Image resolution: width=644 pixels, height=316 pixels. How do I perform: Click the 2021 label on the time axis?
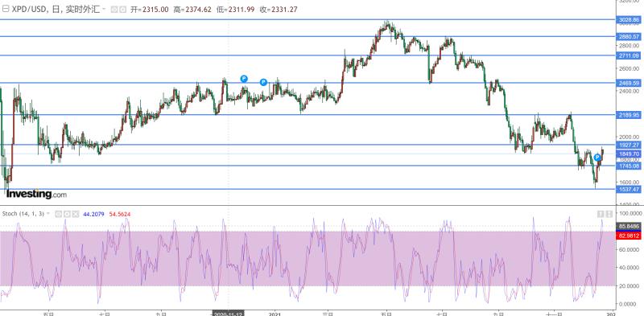[274, 314]
